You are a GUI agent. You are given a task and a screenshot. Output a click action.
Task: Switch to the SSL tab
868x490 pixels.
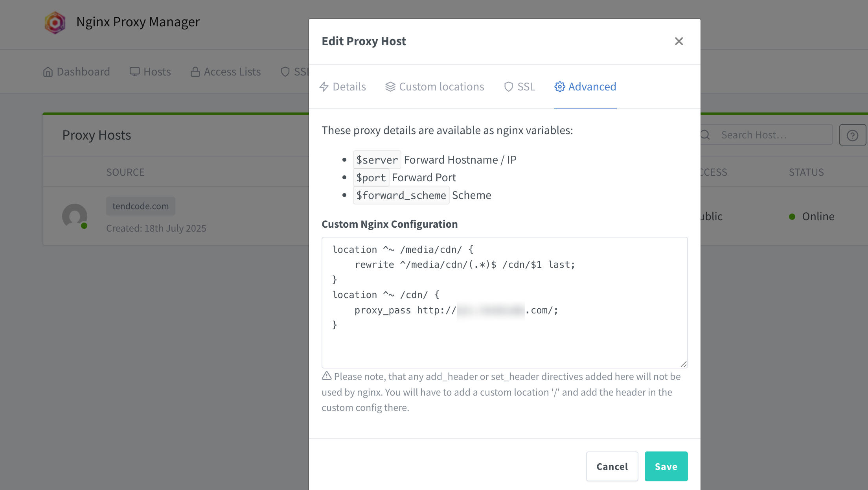(520, 87)
